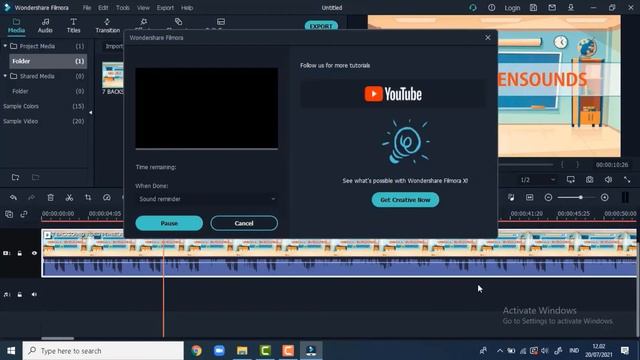Click the Undo icon in timeline toolbar
Viewport: 640px width, 360px height.
13,198
